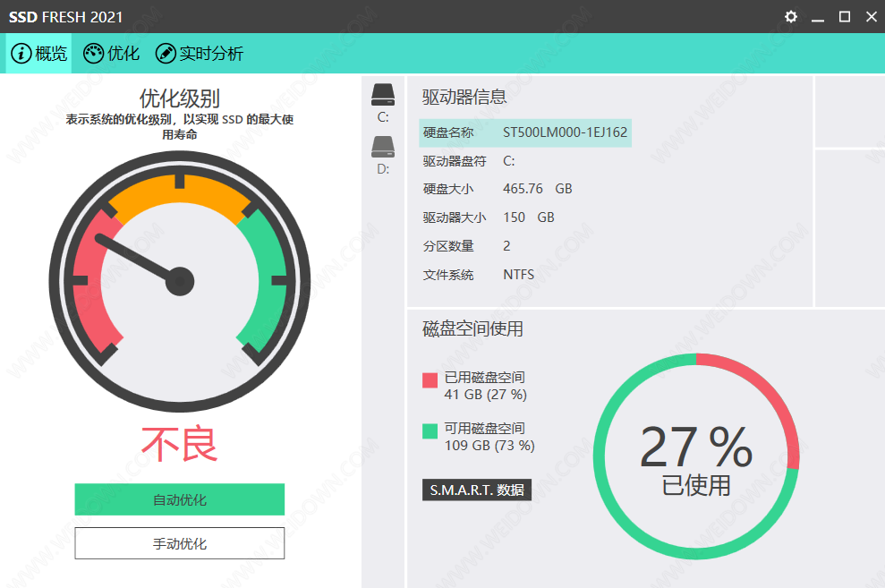Minimize the SSD Fresh window
The image size is (885, 588).
pyautogui.click(x=817, y=17)
